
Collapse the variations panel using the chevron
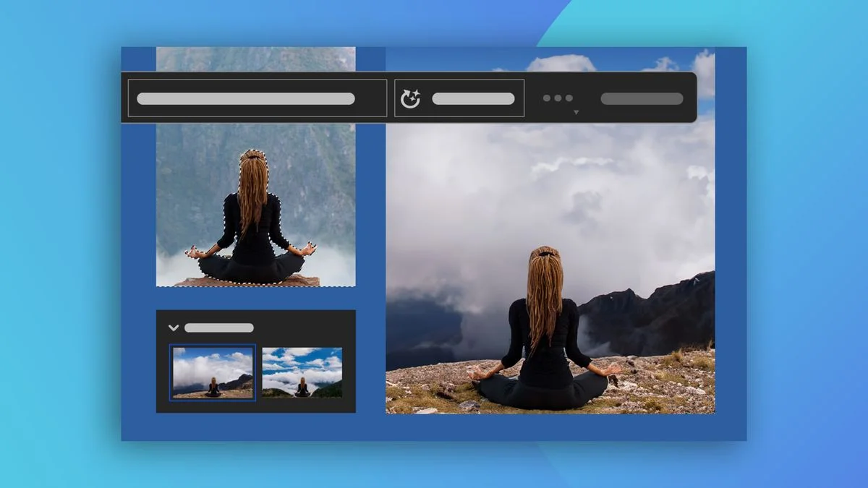pyautogui.click(x=174, y=328)
